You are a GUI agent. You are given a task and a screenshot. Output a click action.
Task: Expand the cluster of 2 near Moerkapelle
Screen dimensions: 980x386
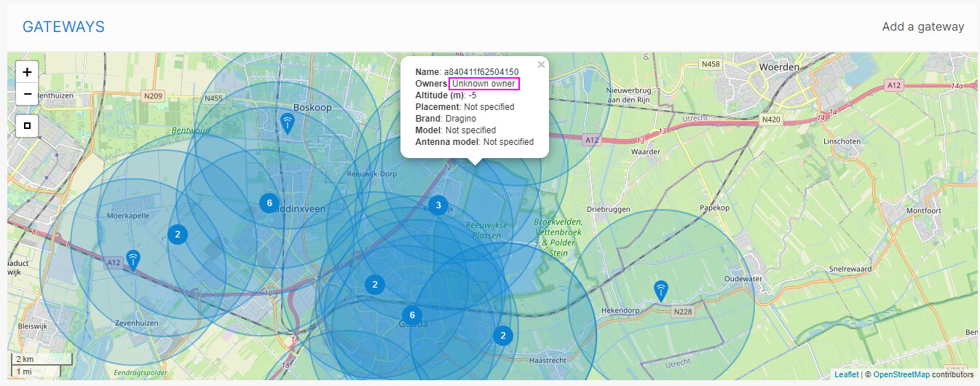(x=178, y=235)
